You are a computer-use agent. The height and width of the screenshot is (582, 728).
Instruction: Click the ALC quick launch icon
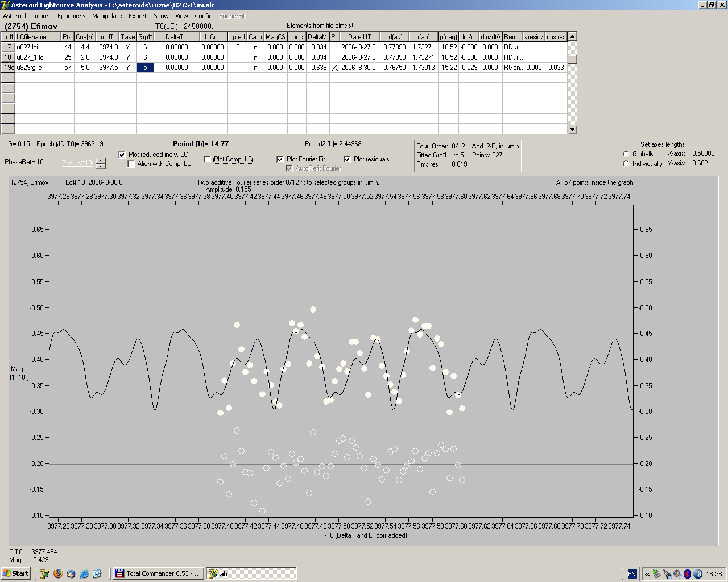pos(45,574)
